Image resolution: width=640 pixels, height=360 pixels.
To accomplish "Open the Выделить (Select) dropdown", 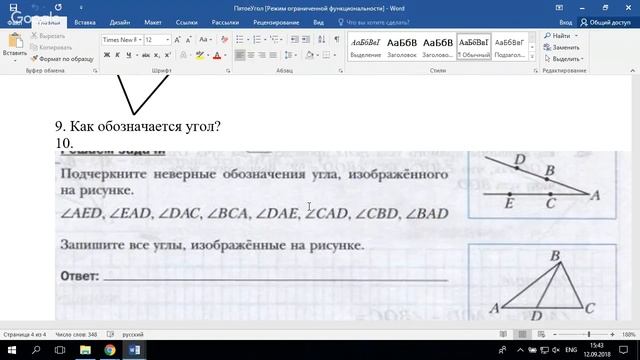I will [x=564, y=59].
